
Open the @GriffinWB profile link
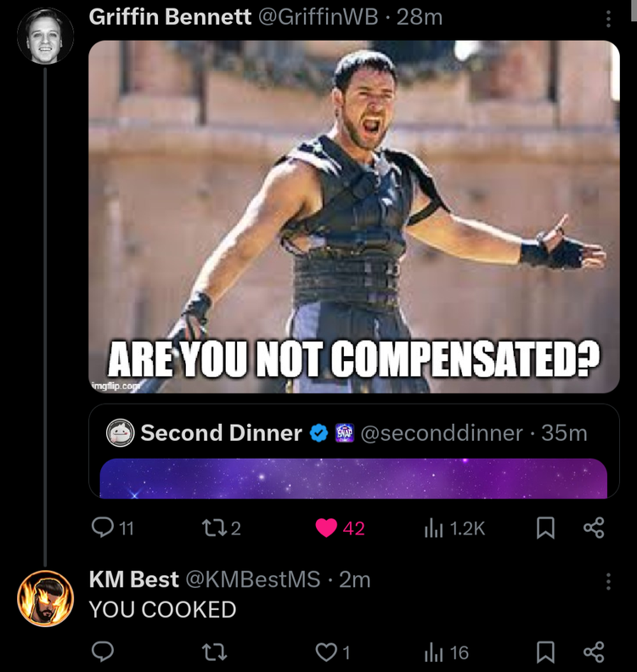pyautogui.click(x=318, y=17)
